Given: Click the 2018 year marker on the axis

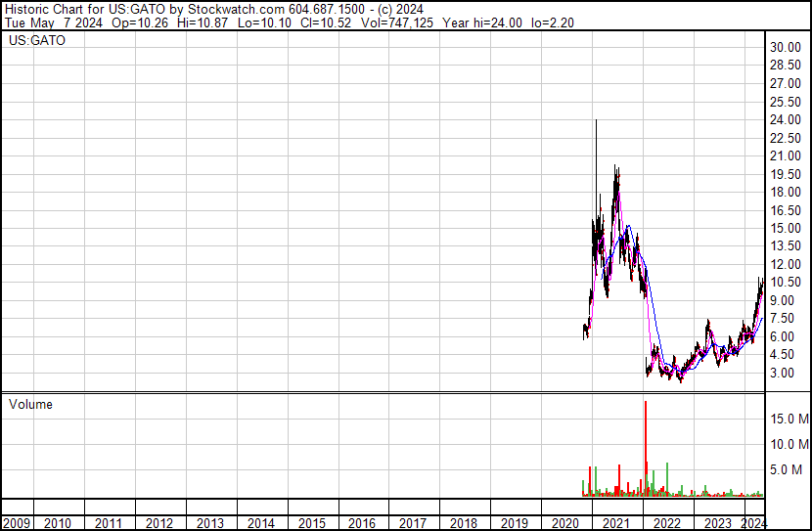Looking at the screenshot, I should tap(464, 523).
